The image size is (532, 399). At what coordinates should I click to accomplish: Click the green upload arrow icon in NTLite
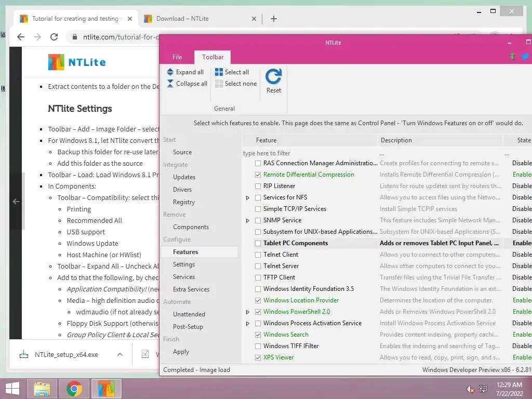pos(512,56)
